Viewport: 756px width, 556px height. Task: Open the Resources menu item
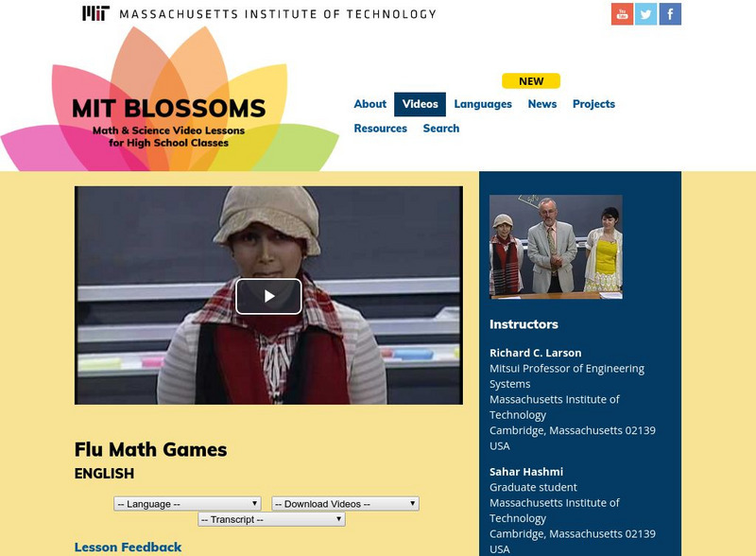381,129
